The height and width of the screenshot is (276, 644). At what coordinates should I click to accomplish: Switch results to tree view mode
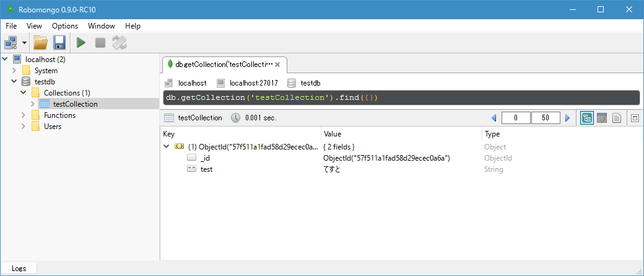pos(587,118)
